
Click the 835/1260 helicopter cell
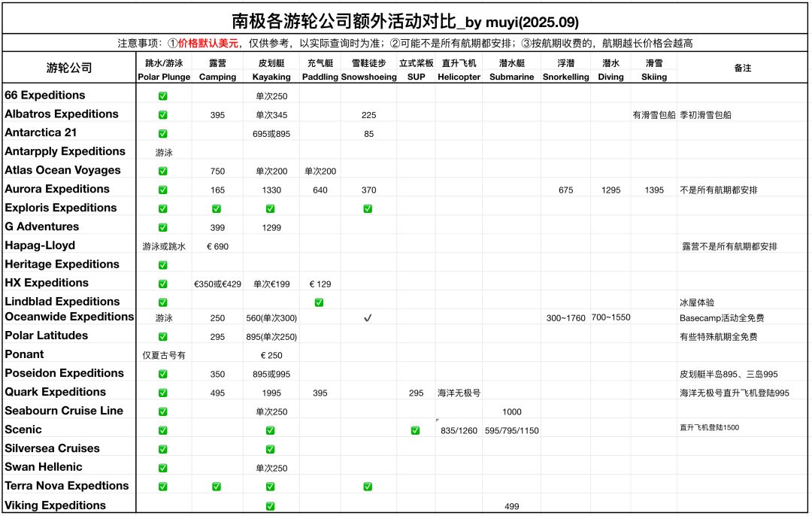click(x=459, y=430)
